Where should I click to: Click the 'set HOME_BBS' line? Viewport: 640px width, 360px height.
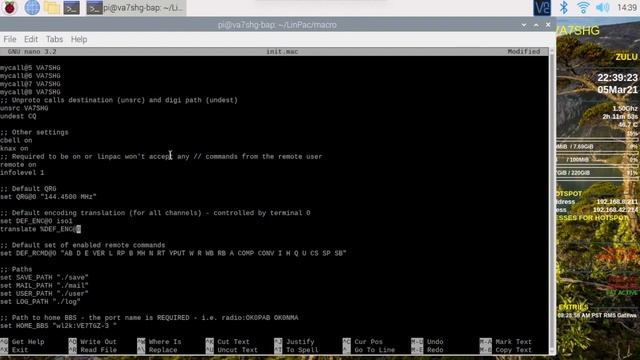coord(58,326)
